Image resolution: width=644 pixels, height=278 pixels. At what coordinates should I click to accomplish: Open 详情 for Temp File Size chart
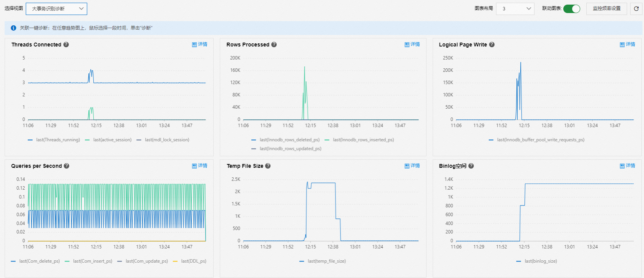[x=412, y=166]
